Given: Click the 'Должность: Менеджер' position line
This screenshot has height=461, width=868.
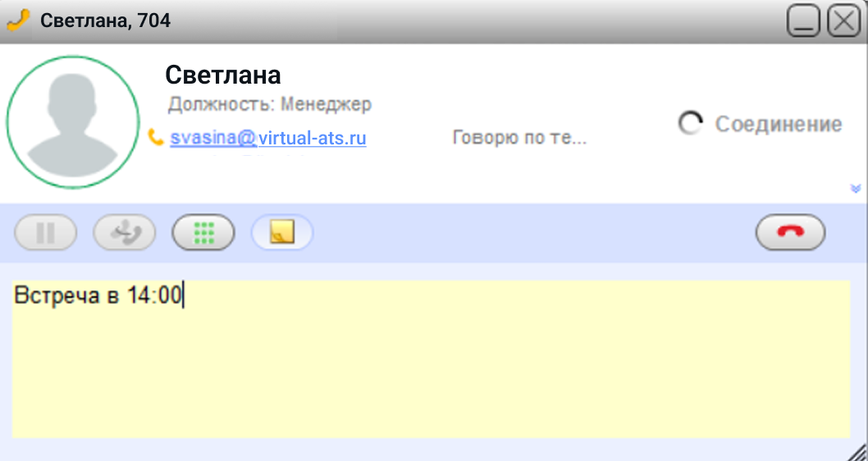Looking at the screenshot, I should coord(270,104).
